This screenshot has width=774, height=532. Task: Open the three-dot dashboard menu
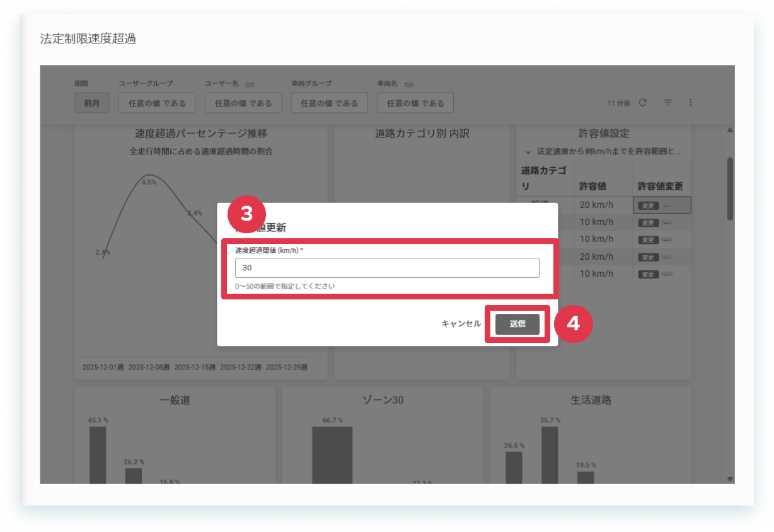coord(691,102)
